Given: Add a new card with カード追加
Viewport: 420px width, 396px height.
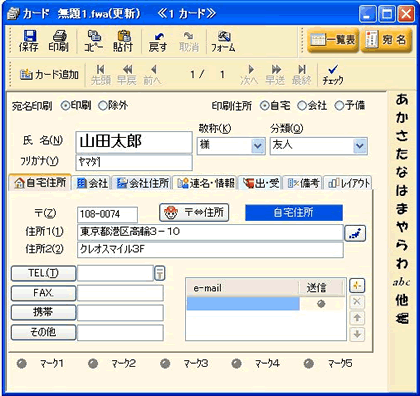Looking at the screenshot, I should (49, 74).
